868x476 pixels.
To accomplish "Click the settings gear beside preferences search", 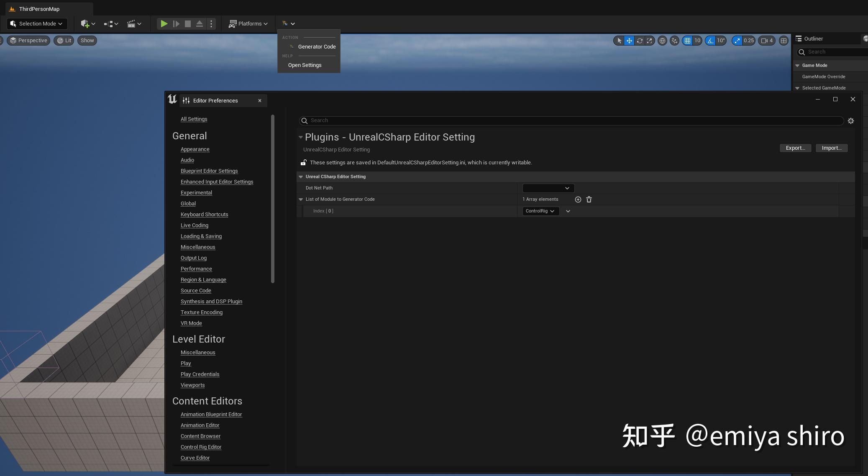I will (851, 120).
